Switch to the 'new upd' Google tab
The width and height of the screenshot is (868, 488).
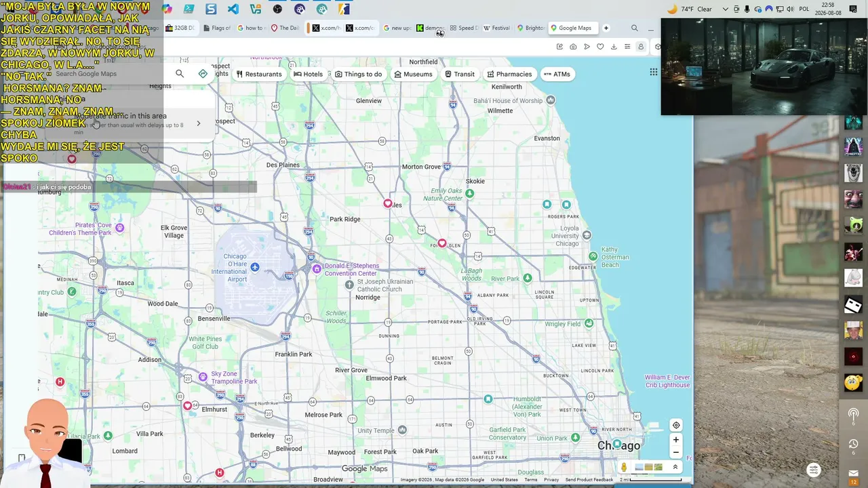pyautogui.click(x=397, y=28)
